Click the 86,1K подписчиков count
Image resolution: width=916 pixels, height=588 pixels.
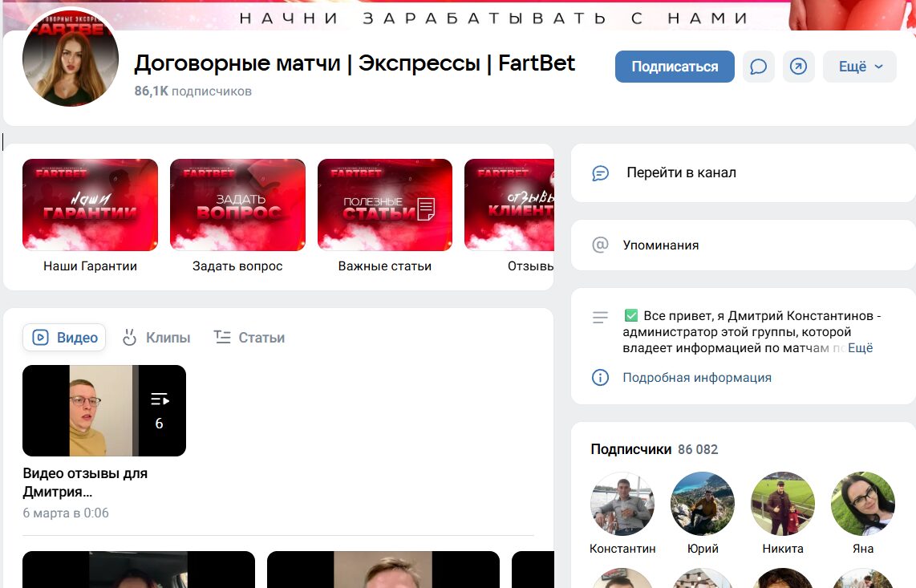tap(193, 91)
